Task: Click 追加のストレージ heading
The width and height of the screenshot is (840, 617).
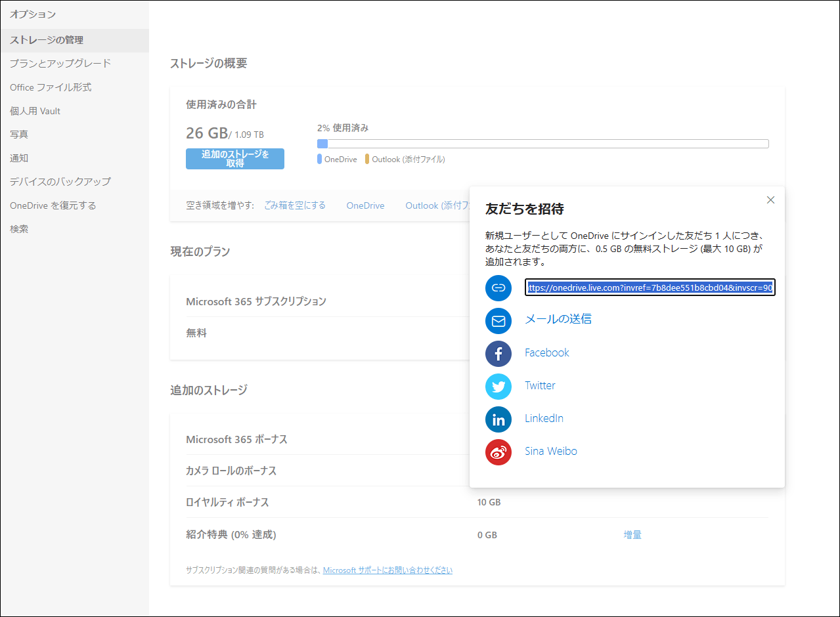Action: [x=209, y=390]
